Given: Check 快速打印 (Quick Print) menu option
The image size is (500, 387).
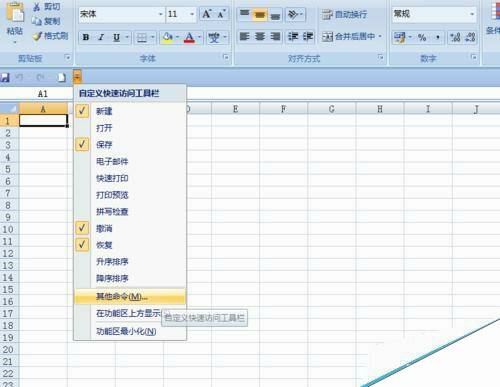Looking at the screenshot, I should pos(130,178).
